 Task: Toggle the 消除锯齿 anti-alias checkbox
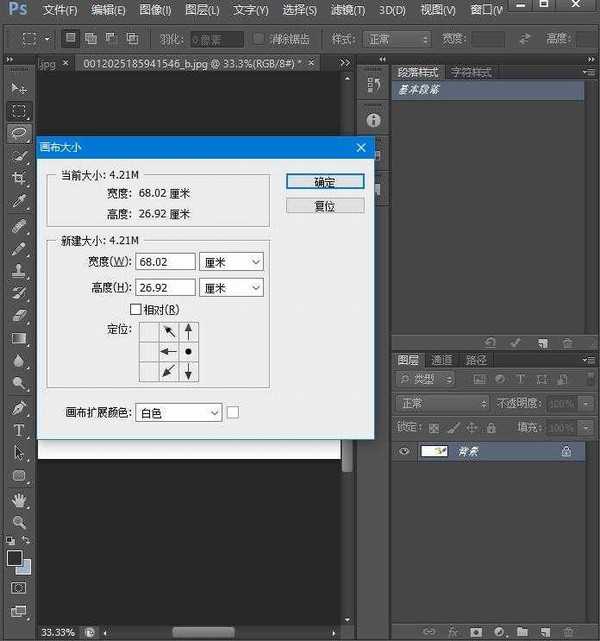point(260,39)
